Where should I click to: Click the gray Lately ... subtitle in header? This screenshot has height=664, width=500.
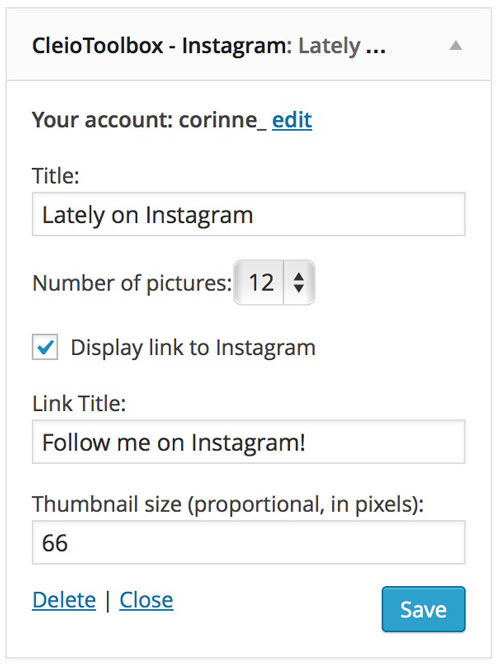342,46
